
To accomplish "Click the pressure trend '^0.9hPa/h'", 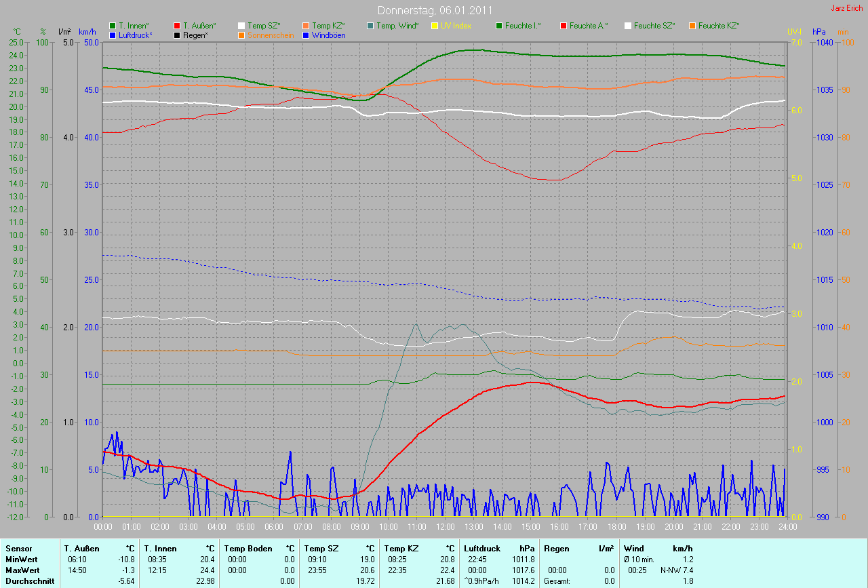I will 483,581.
